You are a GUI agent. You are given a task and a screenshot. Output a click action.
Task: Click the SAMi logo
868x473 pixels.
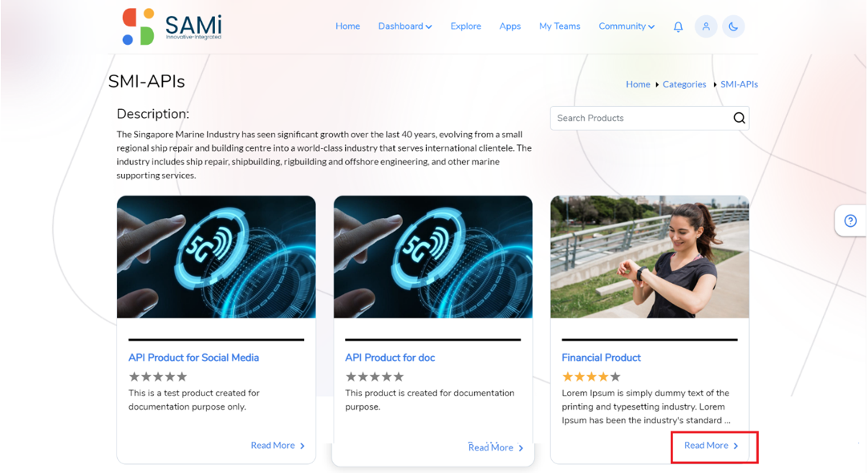point(172,26)
